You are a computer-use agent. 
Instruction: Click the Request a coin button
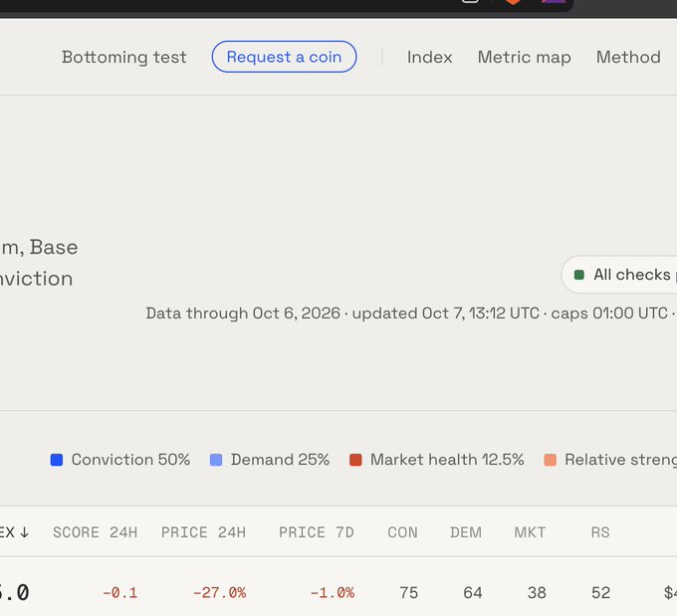click(284, 57)
